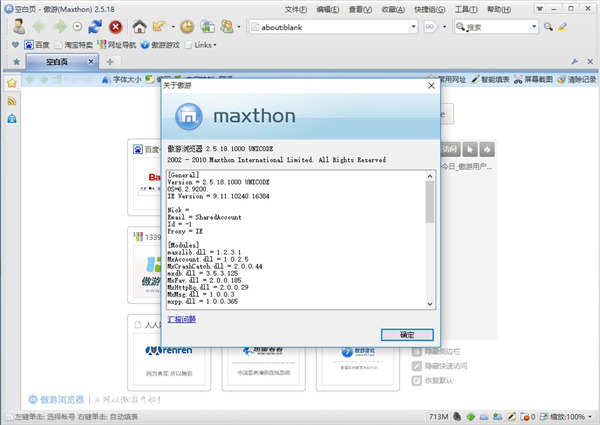Screen dimensions: 600x425
Task: Open the round navigation history dropdown
Action: [77, 27]
